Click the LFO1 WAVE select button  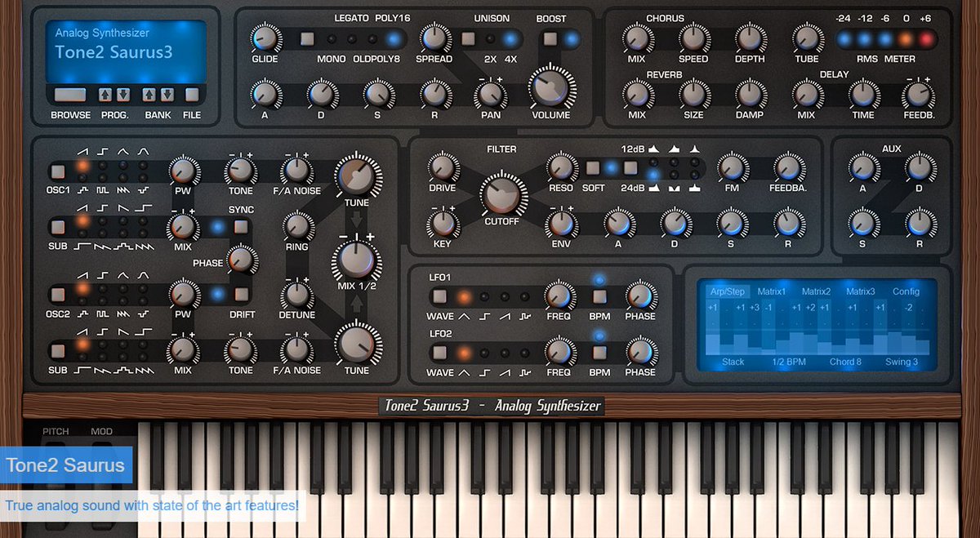[x=440, y=296]
